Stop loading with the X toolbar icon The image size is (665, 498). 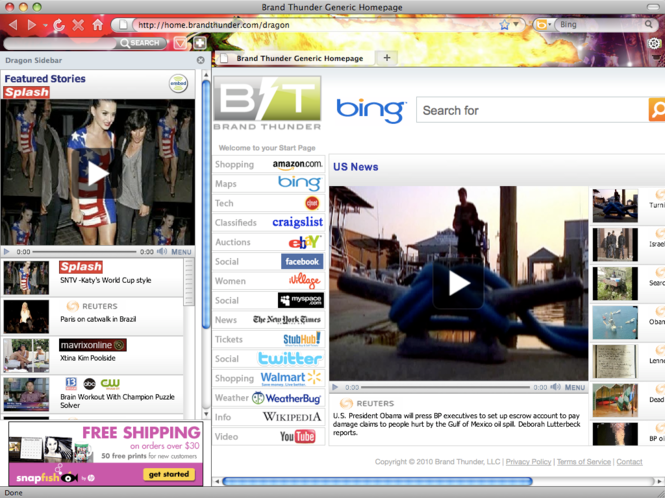(78, 25)
